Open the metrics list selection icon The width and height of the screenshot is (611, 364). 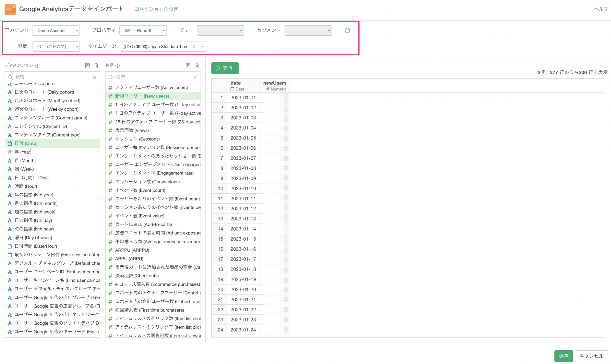tap(188, 65)
